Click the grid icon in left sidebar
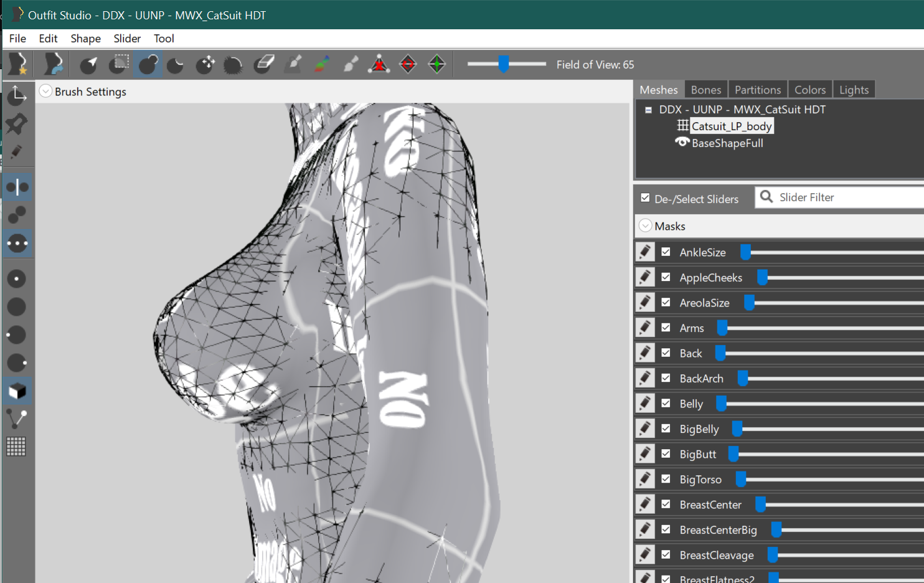Screen dimensions: 924x583 (16, 447)
